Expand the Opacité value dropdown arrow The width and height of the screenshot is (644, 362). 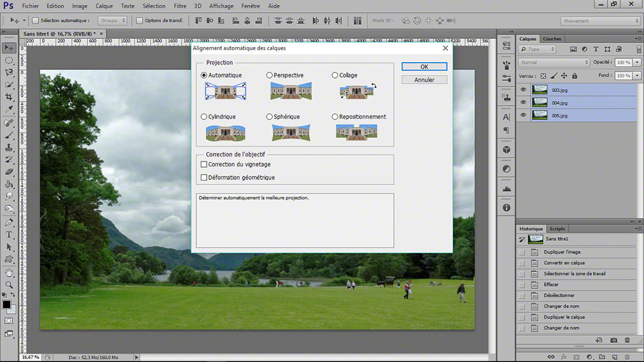point(637,62)
